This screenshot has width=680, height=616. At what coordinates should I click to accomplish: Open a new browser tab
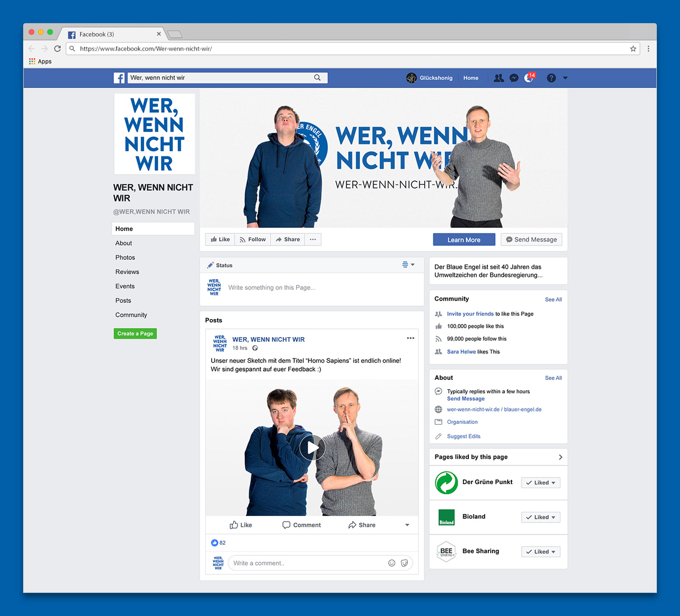tap(175, 34)
